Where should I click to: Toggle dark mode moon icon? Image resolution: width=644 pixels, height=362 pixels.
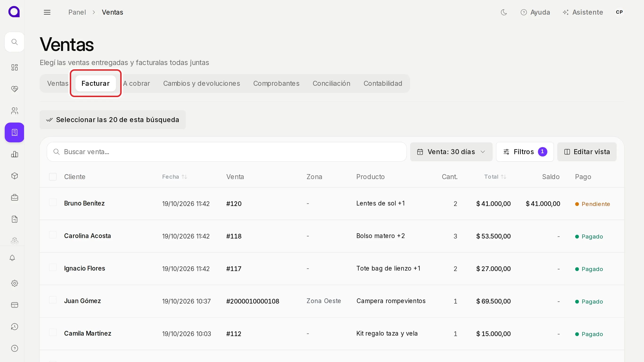[504, 12]
